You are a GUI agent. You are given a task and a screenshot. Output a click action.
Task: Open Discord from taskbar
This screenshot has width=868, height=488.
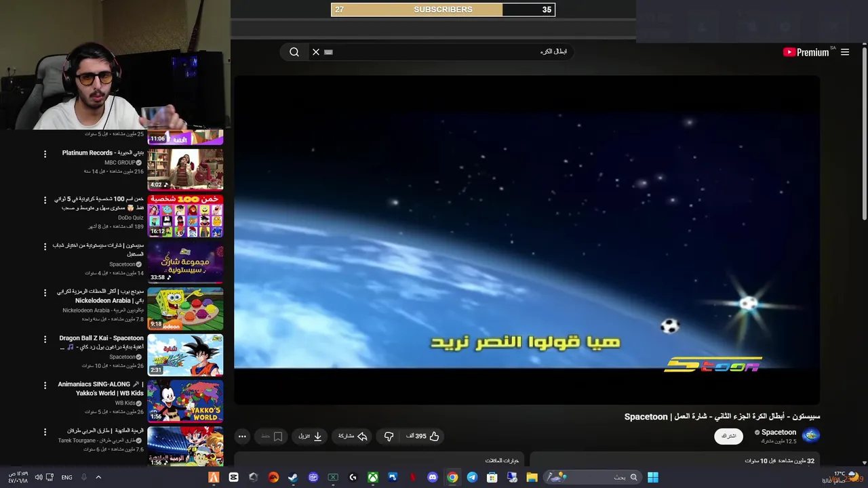[x=433, y=477]
